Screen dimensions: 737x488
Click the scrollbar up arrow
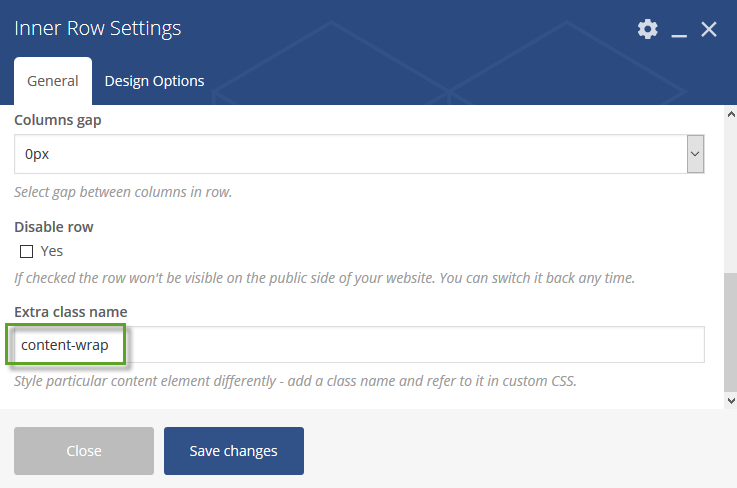[731, 114]
